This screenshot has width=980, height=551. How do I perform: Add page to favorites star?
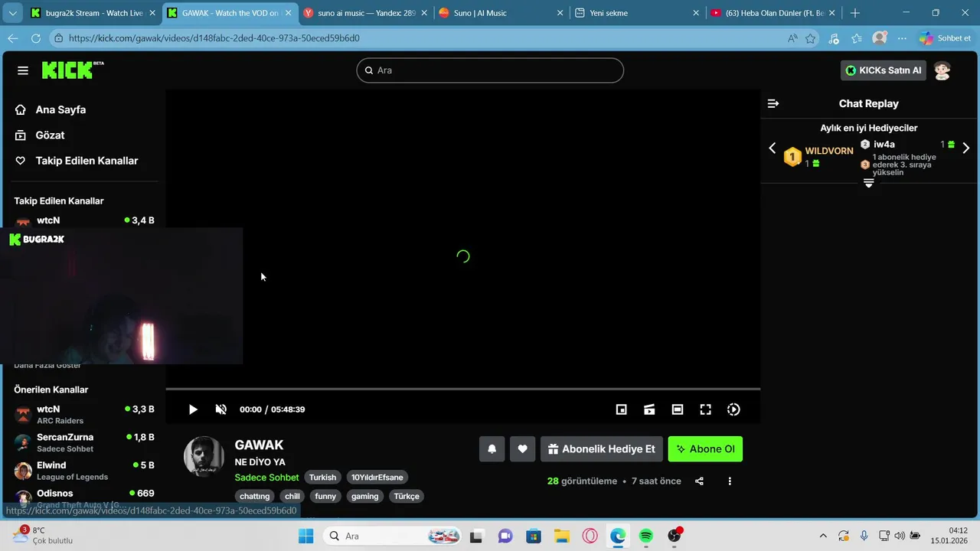click(811, 38)
